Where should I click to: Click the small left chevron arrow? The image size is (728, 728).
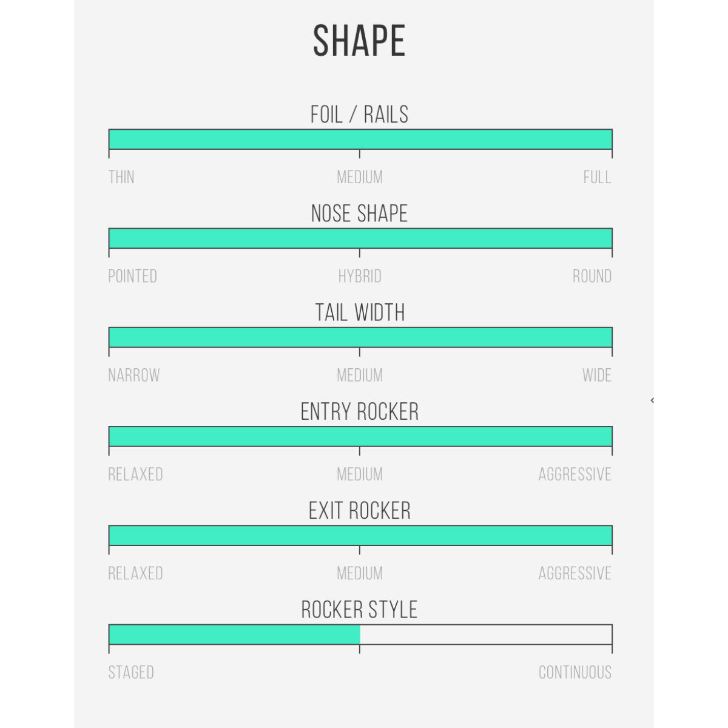[x=652, y=400]
